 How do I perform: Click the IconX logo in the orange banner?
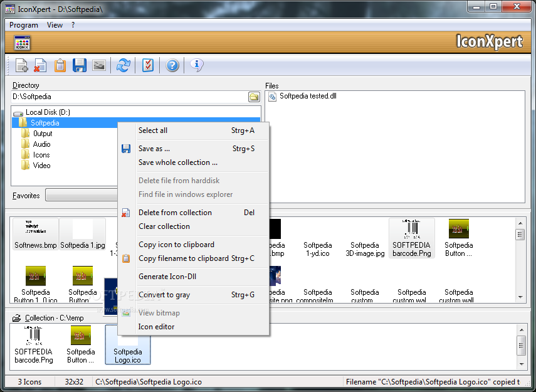click(22, 43)
